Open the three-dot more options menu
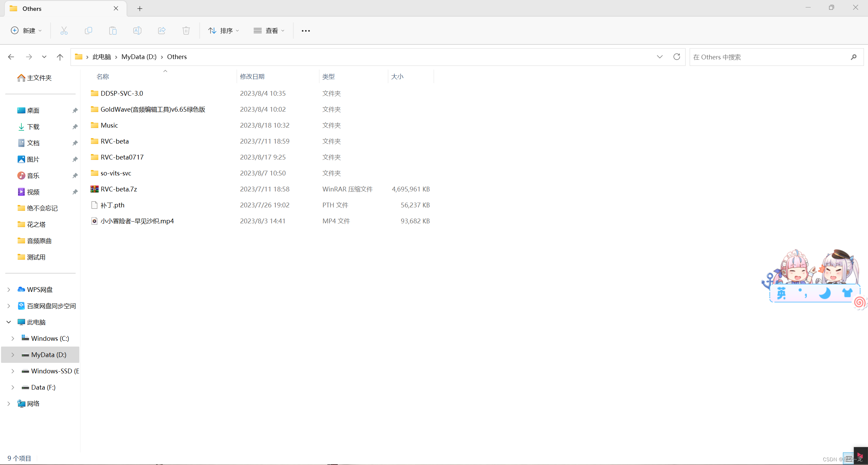 pyautogui.click(x=305, y=31)
